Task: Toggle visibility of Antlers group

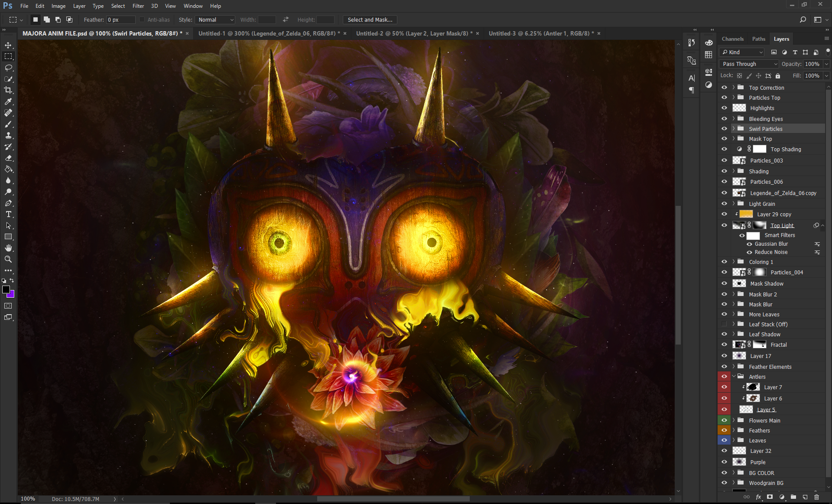Action: pos(724,377)
